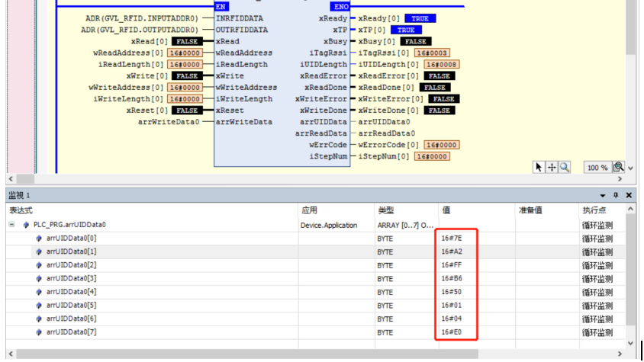Viewport: 644px width, 362px height.
Task: Click the iUIDLength[0] value 16#0008
Action: [x=434, y=65]
